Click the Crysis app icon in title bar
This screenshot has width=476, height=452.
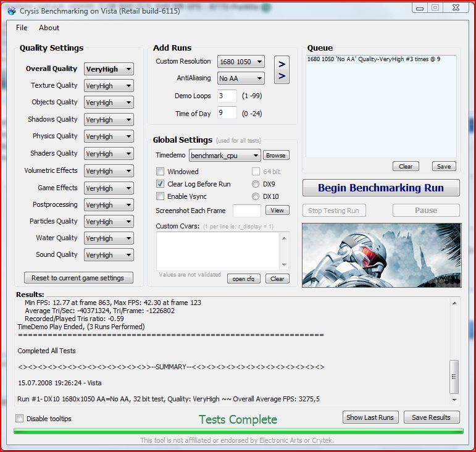pos(12,11)
